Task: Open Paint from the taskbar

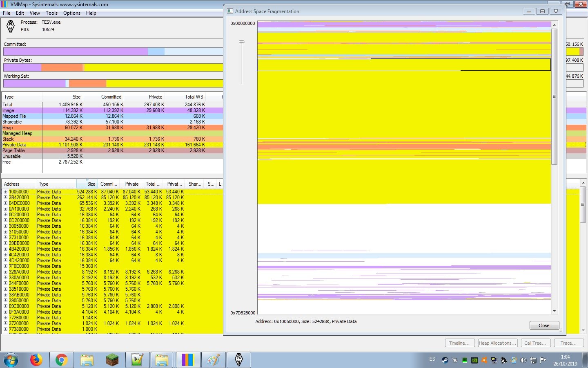Action: click(214, 360)
